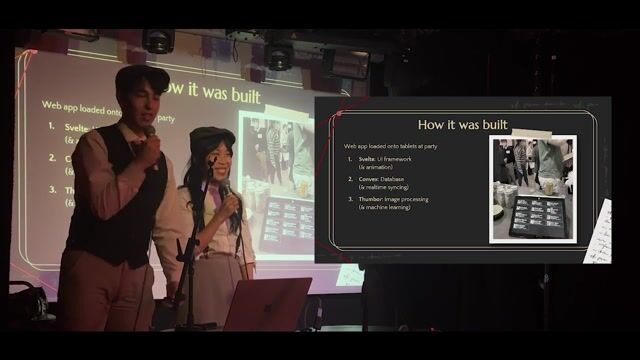Click "(& machine learning)" on the inset slide
The image size is (640, 360).
(384, 207)
